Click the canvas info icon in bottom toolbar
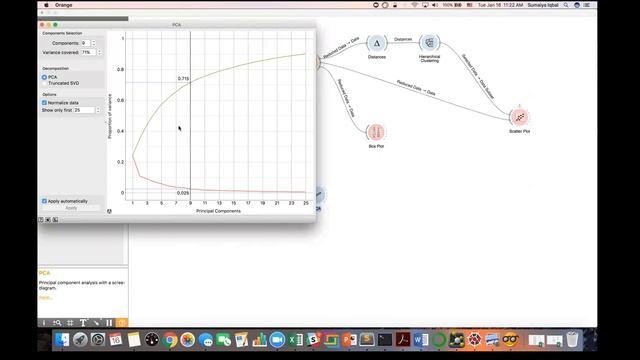The image size is (640, 360). (44, 323)
